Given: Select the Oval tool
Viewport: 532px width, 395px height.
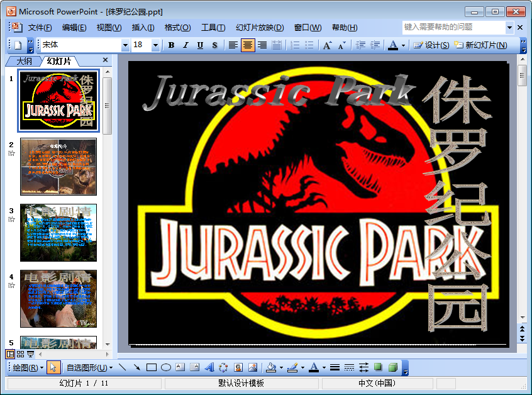Looking at the screenshot, I should [x=166, y=367].
